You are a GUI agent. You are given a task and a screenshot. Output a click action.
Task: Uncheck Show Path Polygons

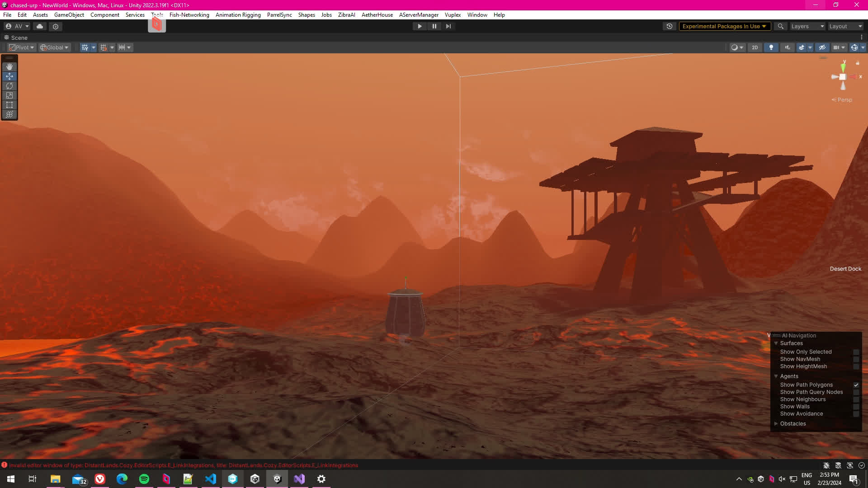point(856,385)
